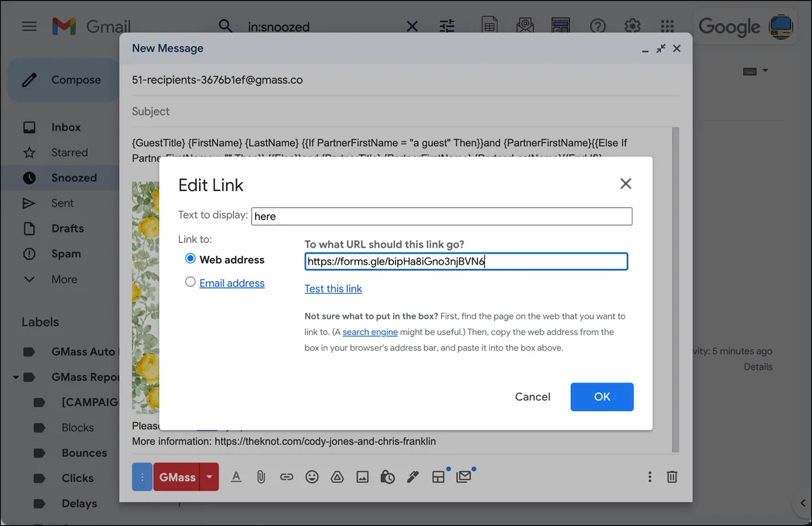Click the search magnifier icon

pos(225,26)
